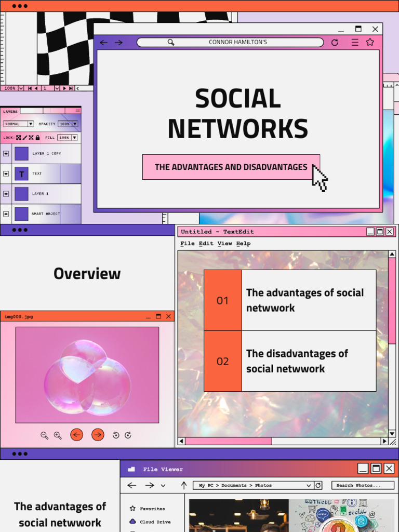
Task: Select item 02 disadvantages of social network
Action: click(x=290, y=361)
